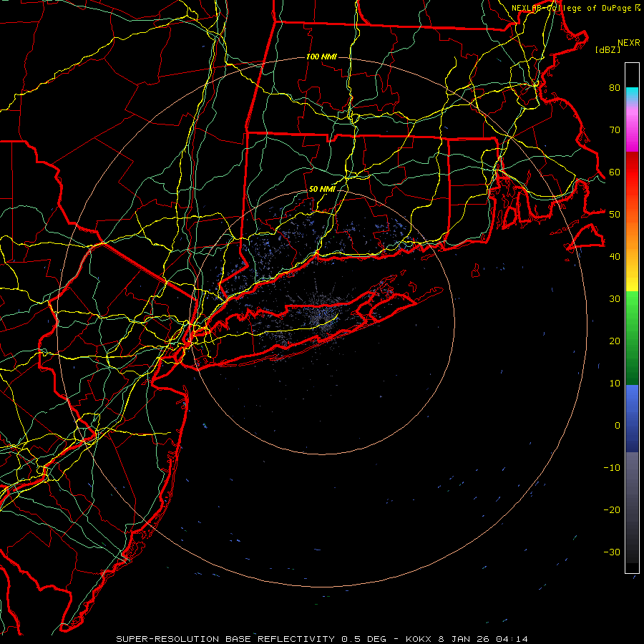Click the 70 value on the dBZ scale
Image resolution: width=644 pixels, height=644 pixels.
615,130
